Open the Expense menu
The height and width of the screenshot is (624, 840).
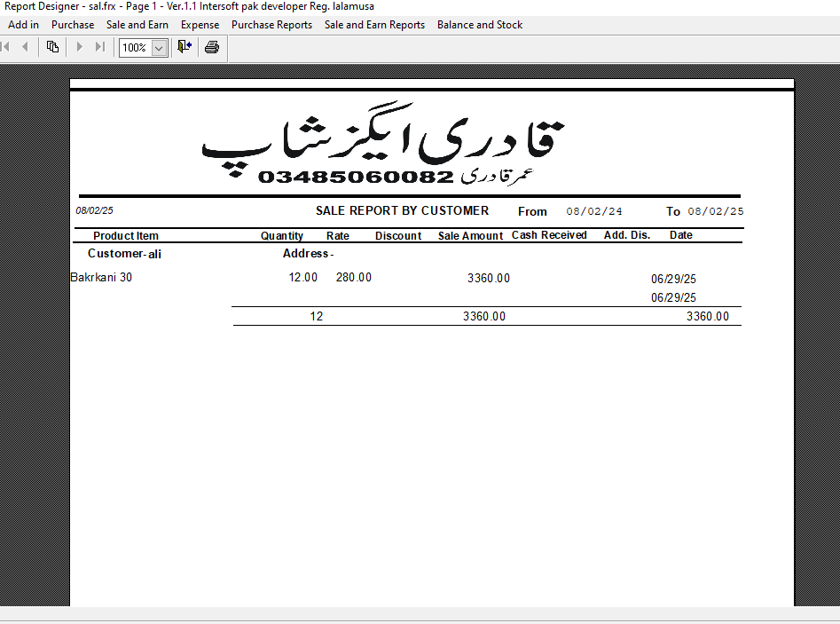coord(199,25)
